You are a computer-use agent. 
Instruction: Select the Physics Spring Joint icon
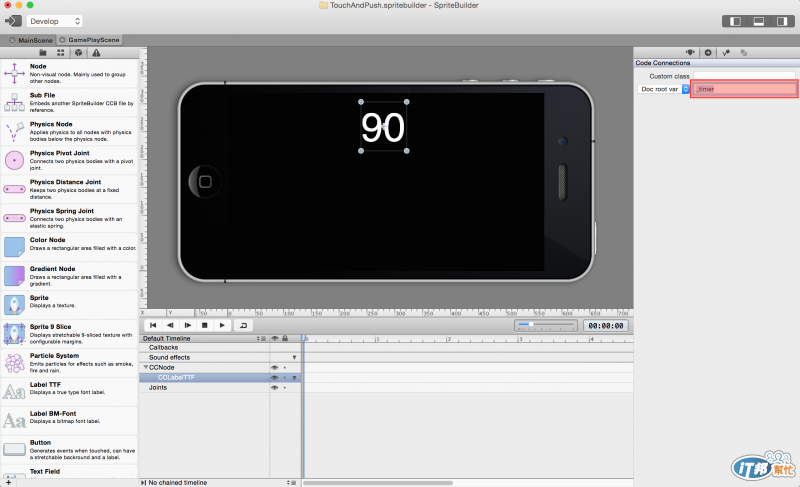(14, 218)
